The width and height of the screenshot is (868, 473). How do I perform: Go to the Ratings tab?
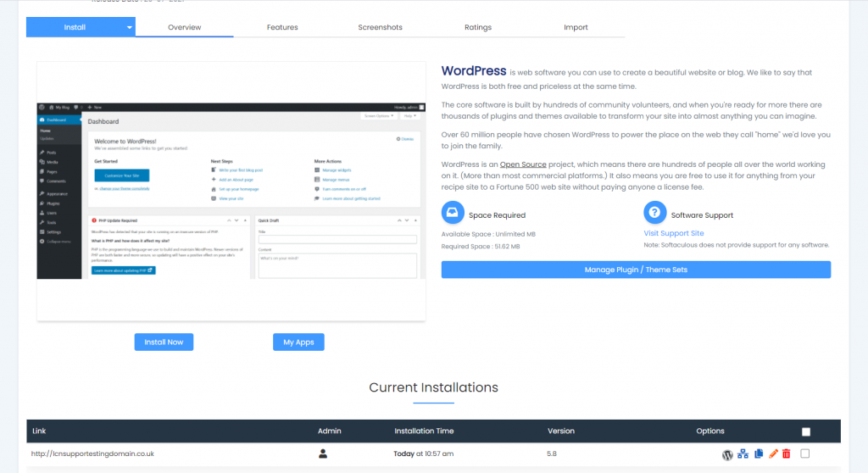click(x=478, y=27)
